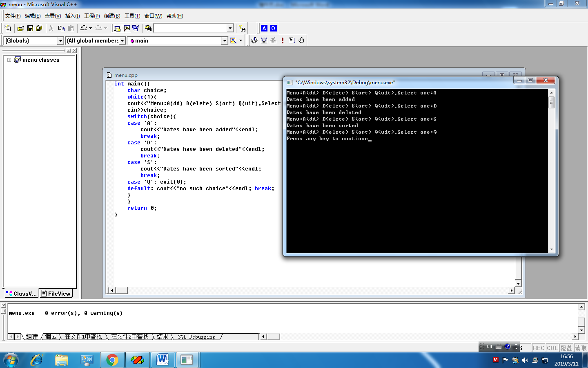The image size is (588, 368).
Task: Click the Undo arrow icon
Action: [x=83, y=28]
